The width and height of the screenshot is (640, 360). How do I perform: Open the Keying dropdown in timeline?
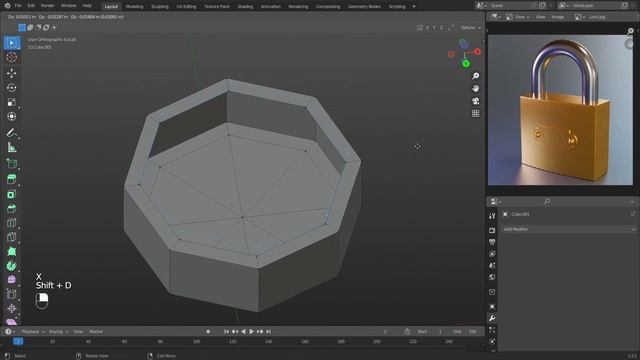point(58,331)
